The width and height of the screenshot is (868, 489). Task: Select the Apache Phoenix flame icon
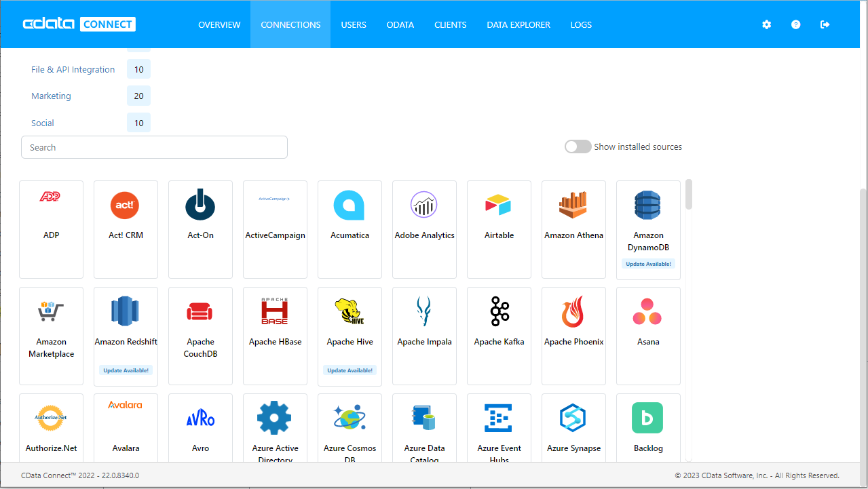(573, 311)
